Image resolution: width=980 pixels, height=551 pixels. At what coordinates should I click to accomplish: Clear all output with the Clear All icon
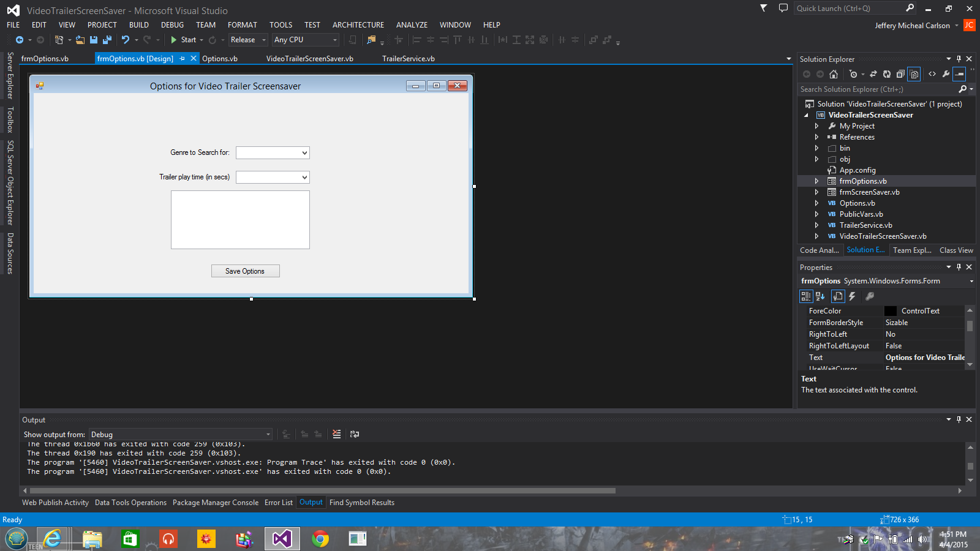[337, 434]
